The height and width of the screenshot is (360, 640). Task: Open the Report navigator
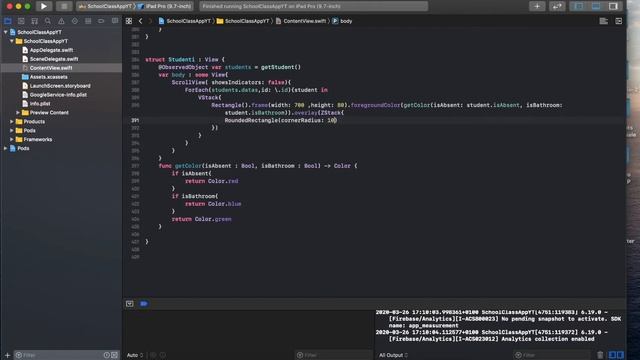pyautogui.click(x=115, y=21)
